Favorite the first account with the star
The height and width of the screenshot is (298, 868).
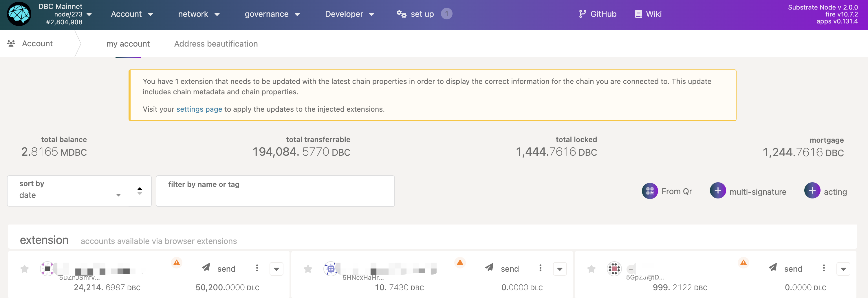pyautogui.click(x=25, y=269)
